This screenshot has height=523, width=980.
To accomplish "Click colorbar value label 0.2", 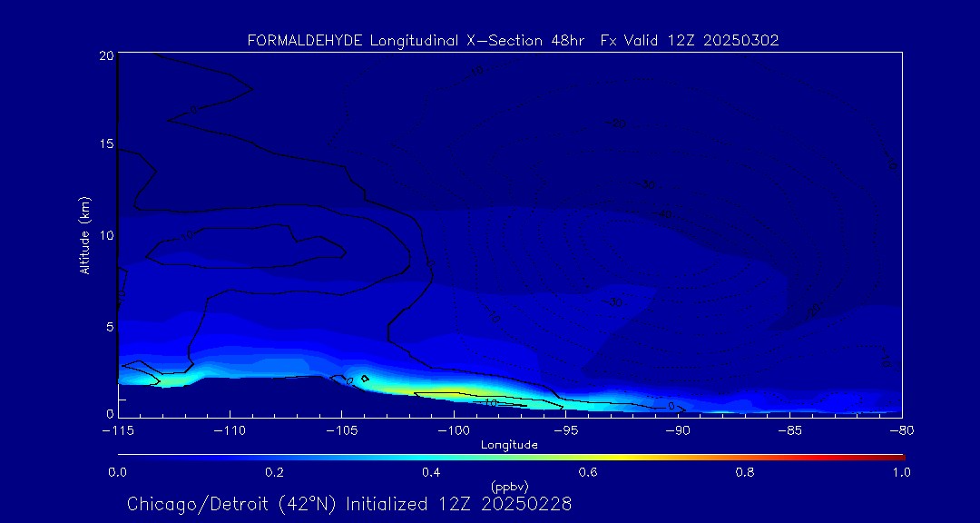I will pyautogui.click(x=274, y=472).
